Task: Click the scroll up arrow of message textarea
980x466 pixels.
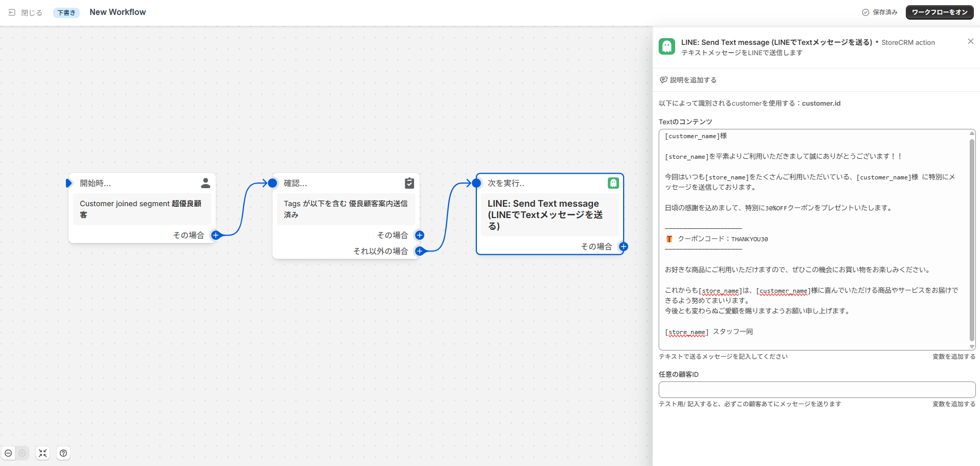Action: (972, 133)
